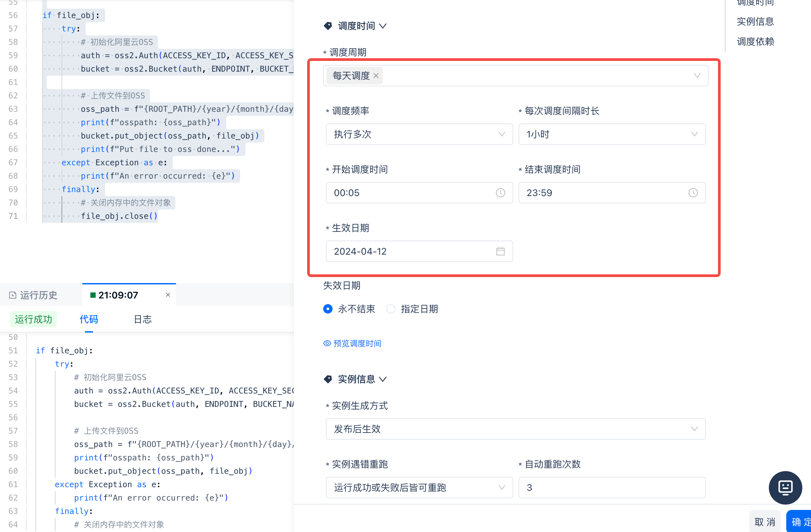
Task: Click the chat assistant robot icon
Action: coord(785,487)
